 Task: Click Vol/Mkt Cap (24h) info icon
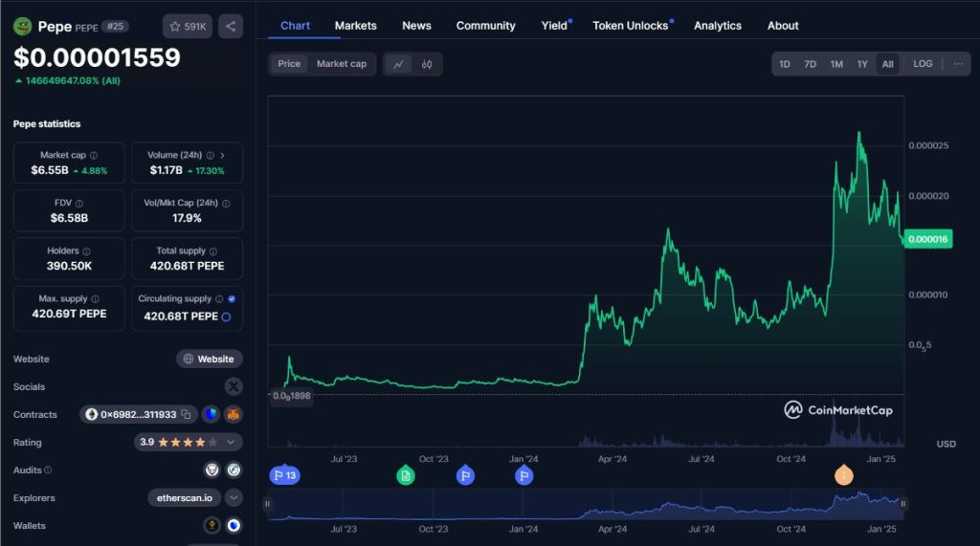226,203
